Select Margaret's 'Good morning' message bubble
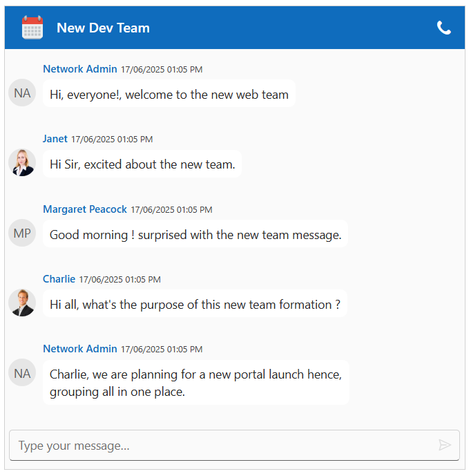 tap(195, 235)
